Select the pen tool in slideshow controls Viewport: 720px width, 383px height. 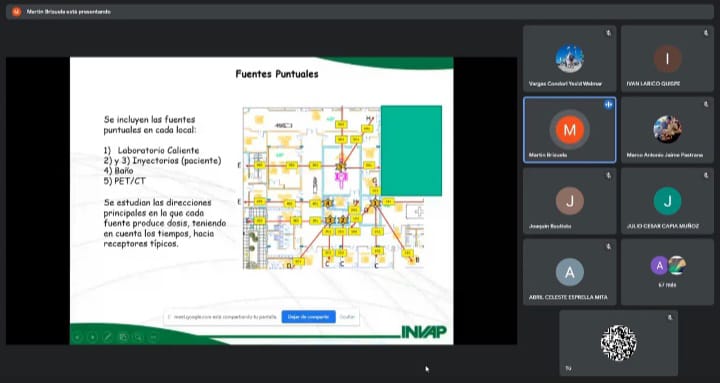click(x=107, y=337)
